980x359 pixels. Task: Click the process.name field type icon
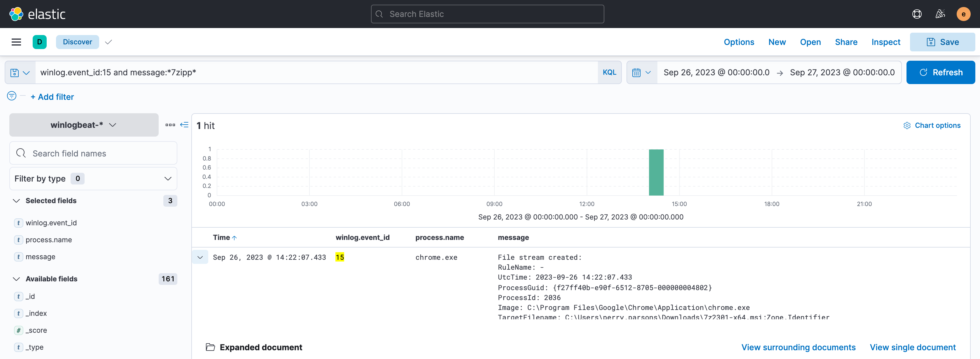pos(18,240)
